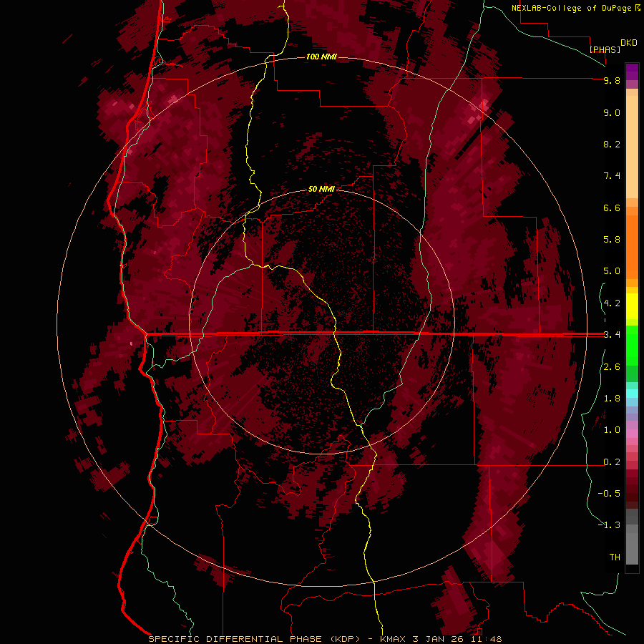Click the SPECIFIC DIFFERENTIAL PHASE (KDP) caption
Image resolution: width=644 pixels, height=644 pixels.
click(255, 639)
